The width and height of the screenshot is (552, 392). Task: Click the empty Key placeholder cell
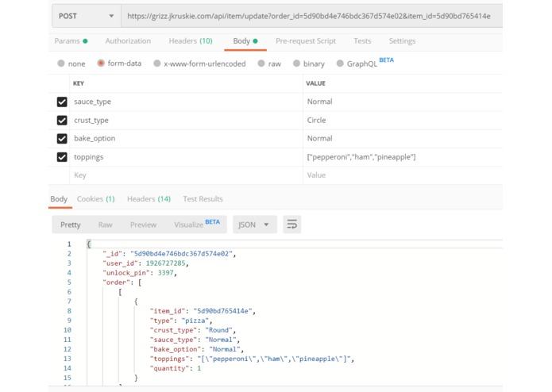186,175
